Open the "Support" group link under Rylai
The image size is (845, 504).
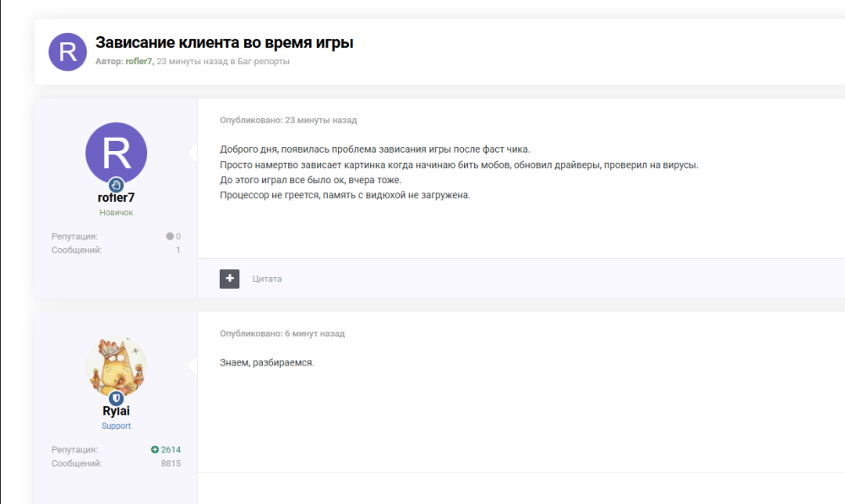116,425
